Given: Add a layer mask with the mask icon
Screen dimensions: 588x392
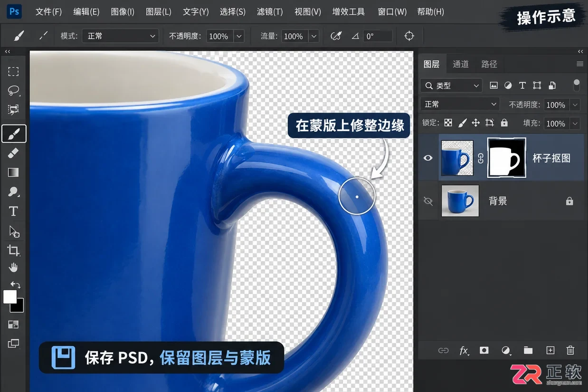Looking at the screenshot, I should pyautogui.click(x=484, y=350).
